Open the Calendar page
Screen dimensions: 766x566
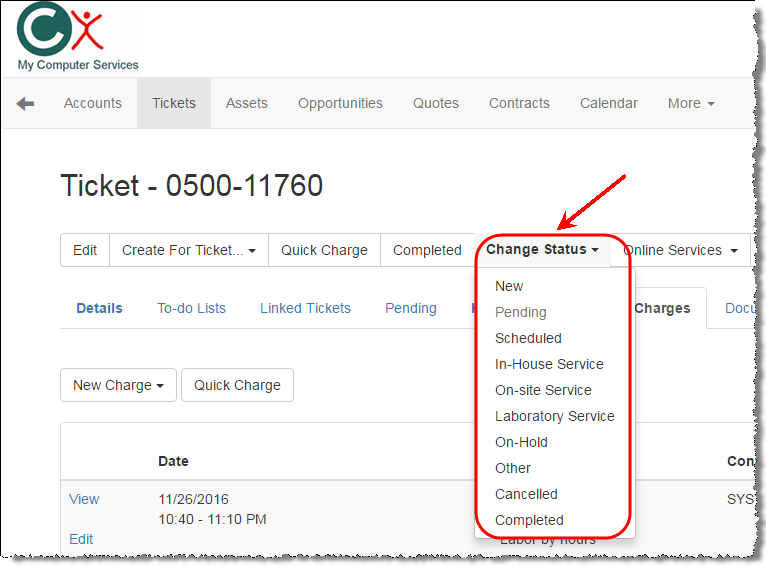coord(608,103)
